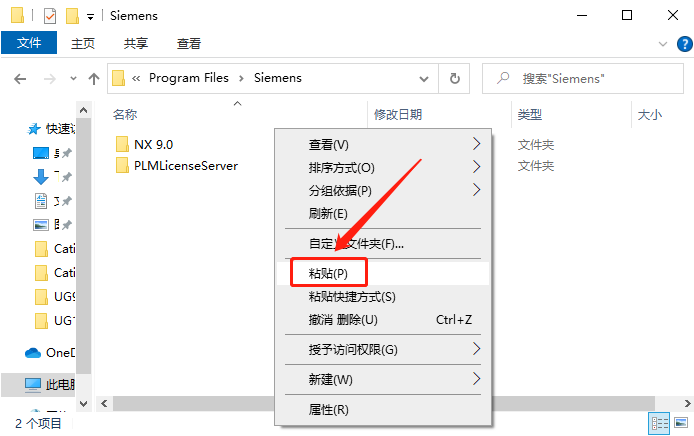Sort by the 修改日期 column header
Screen dimensions: 694x436
pyautogui.click(x=398, y=115)
